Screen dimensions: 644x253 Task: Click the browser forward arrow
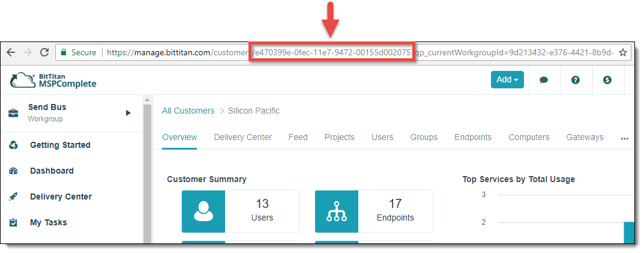coord(28,52)
